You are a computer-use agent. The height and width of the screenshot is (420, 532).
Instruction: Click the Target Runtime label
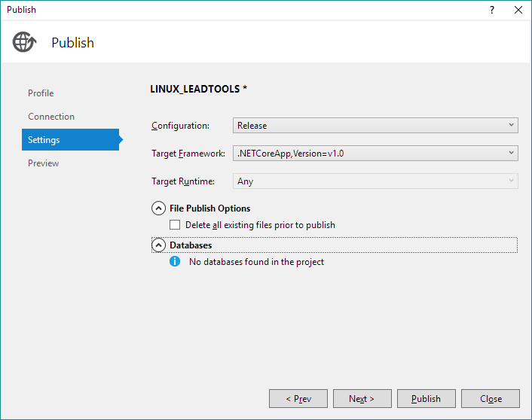pos(183,181)
